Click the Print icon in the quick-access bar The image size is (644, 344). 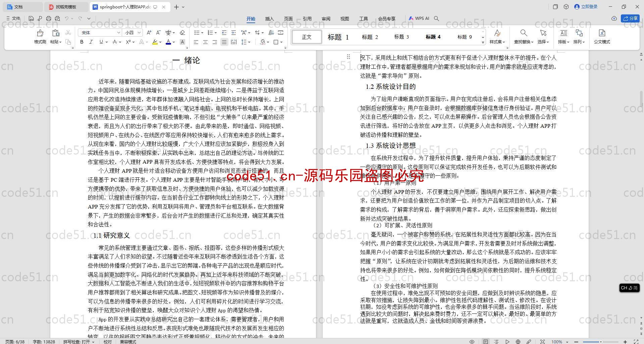49,18
